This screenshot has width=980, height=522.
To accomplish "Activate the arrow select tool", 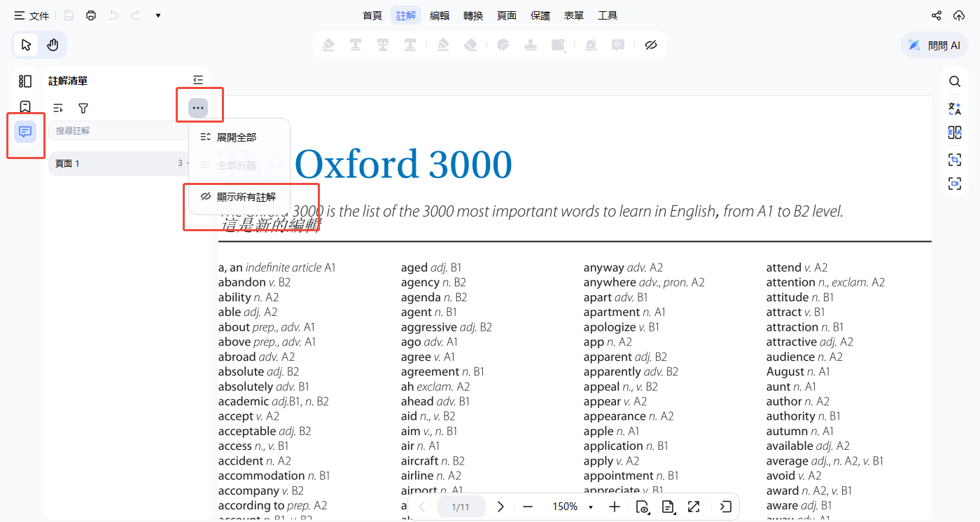I will (27, 46).
